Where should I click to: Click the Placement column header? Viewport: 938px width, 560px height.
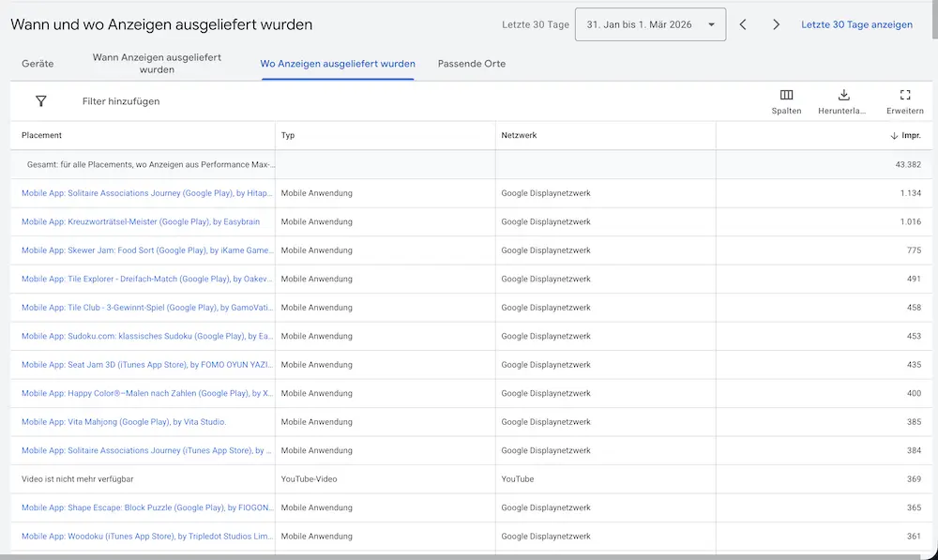point(41,134)
